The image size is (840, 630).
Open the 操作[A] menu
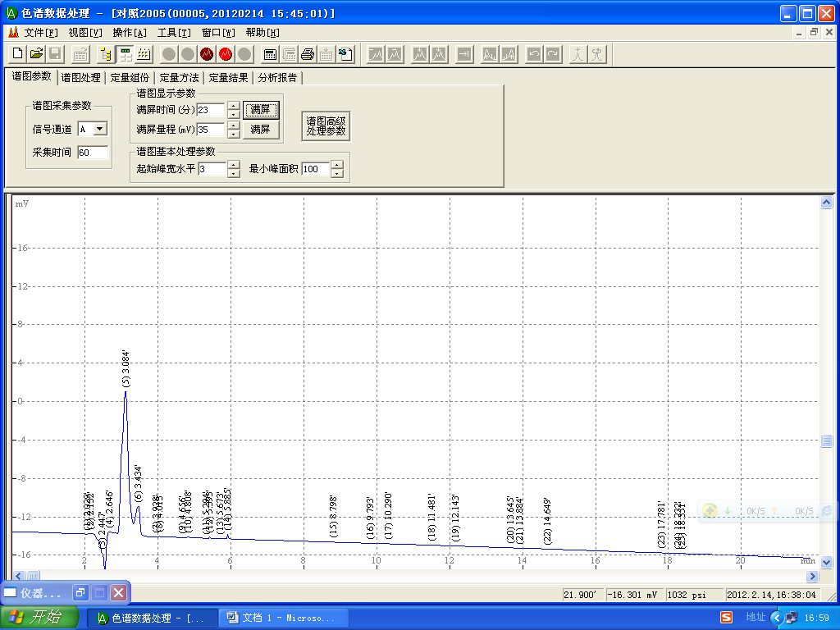coord(130,33)
